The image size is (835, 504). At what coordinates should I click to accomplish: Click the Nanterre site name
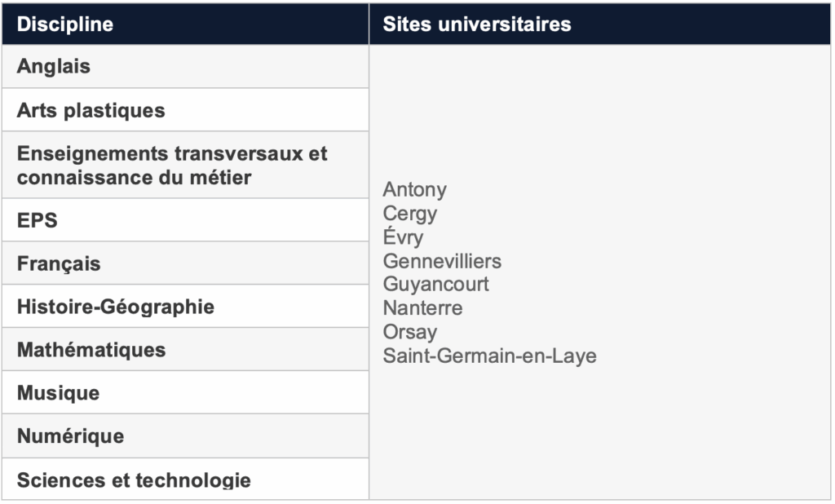click(x=422, y=308)
